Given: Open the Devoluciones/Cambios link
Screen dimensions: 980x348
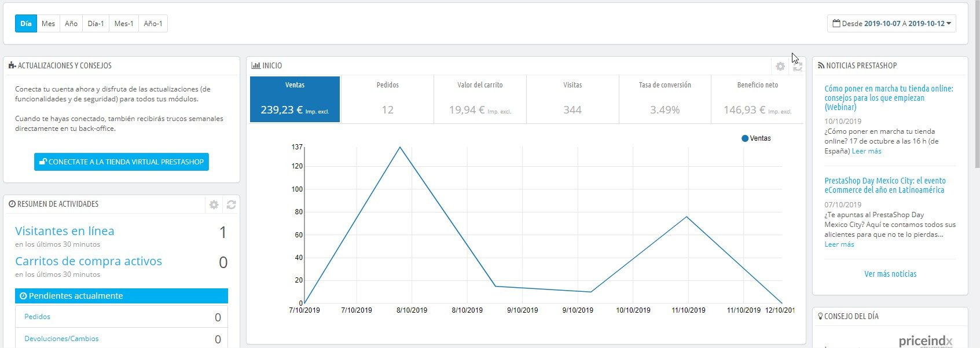Looking at the screenshot, I should click(x=61, y=339).
